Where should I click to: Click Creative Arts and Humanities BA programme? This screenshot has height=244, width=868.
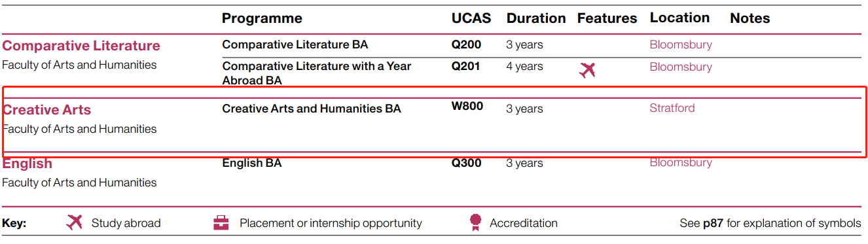click(312, 109)
